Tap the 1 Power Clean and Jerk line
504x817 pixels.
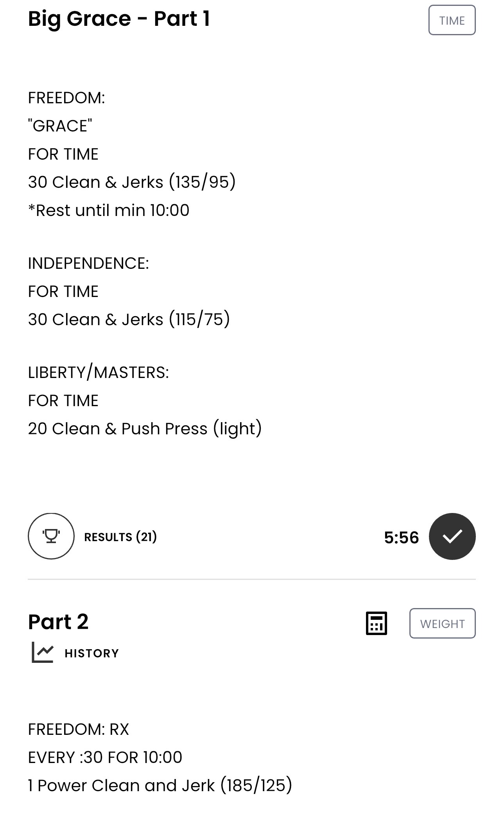pyautogui.click(x=160, y=785)
